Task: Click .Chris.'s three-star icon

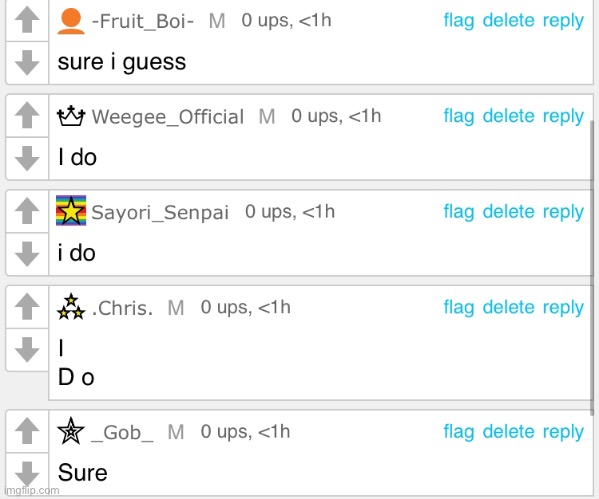Action: 71,307
